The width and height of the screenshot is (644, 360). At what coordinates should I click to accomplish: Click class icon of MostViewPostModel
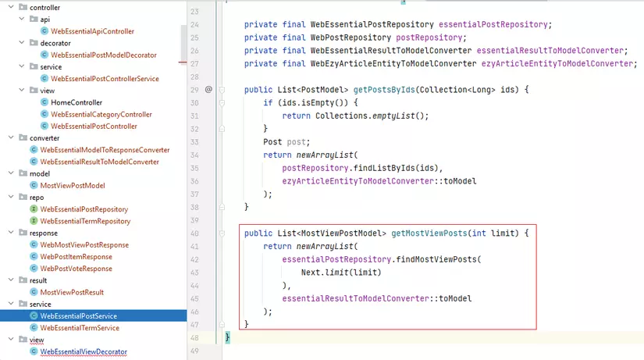click(x=34, y=185)
